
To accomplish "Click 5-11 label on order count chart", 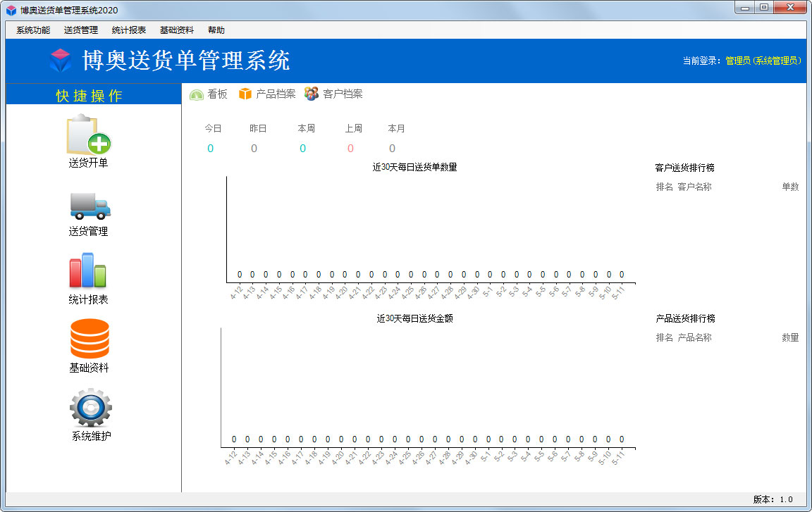I will tap(619, 293).
